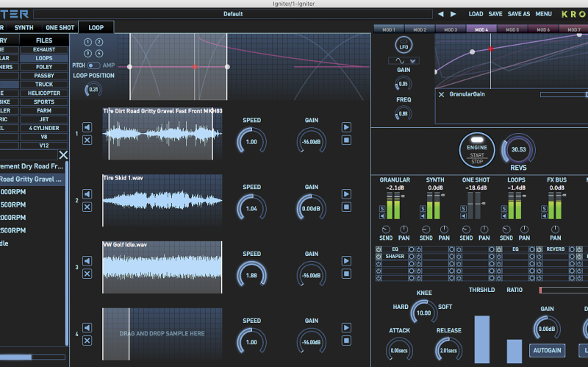Stop the VW Golf Idle.wav loop
Image resolution: width=588 pixels, height=367 pixels.
(346, 274)
